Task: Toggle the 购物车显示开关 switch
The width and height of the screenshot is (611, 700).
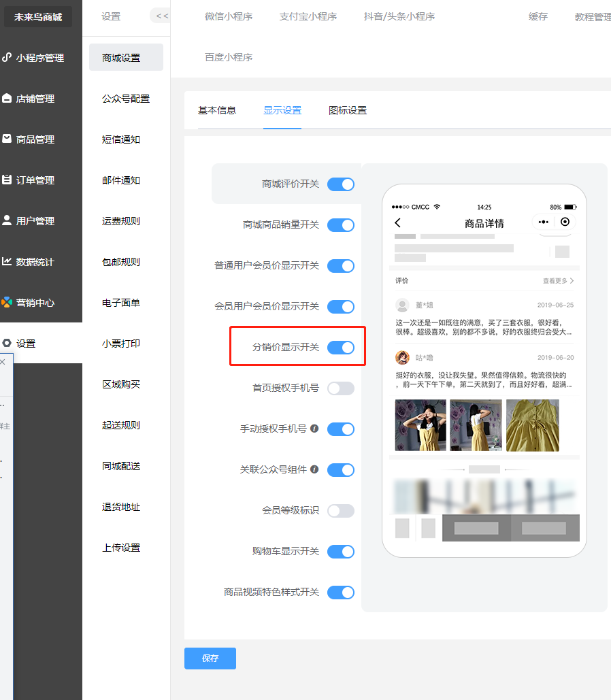Action: pos(341,551)
